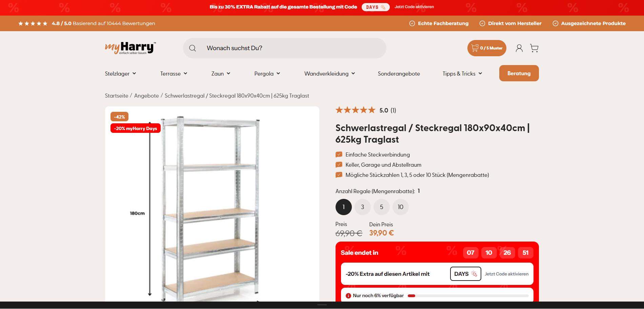The height and width of the screenshot is (309, 644).
Task: Open the user account icon
Action: pos(519,48)
